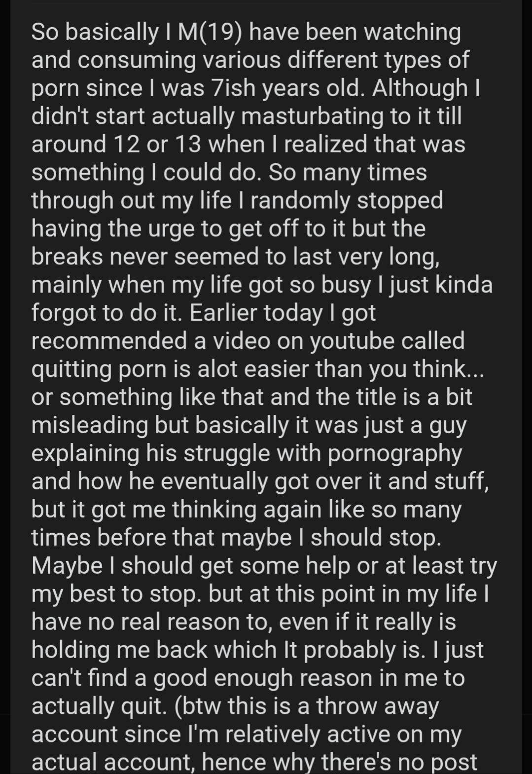
Task: Tap the word 'holding' in the post
Action: click(x=71, y=651)
